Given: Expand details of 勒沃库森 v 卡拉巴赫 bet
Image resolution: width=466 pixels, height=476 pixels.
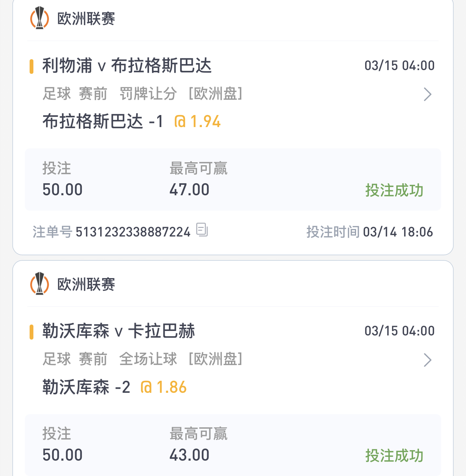Looking at the screenshot, I should pos(428,360).
